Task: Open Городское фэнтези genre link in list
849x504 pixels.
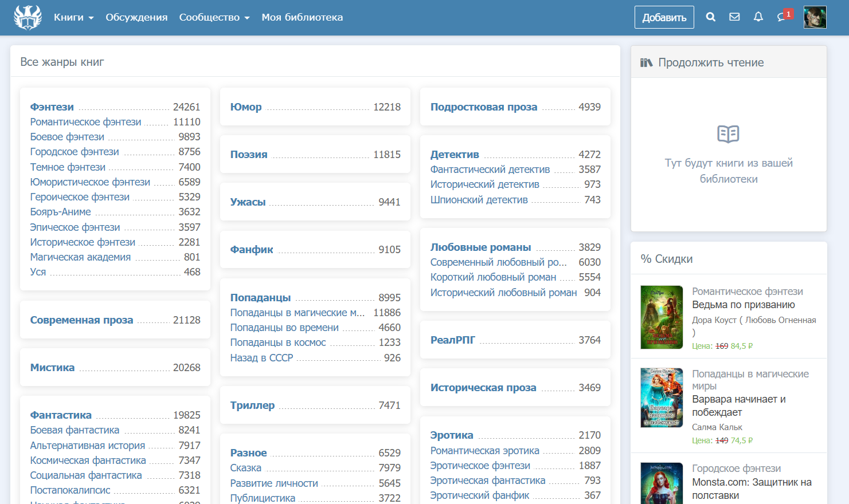Action: point(75,152)
